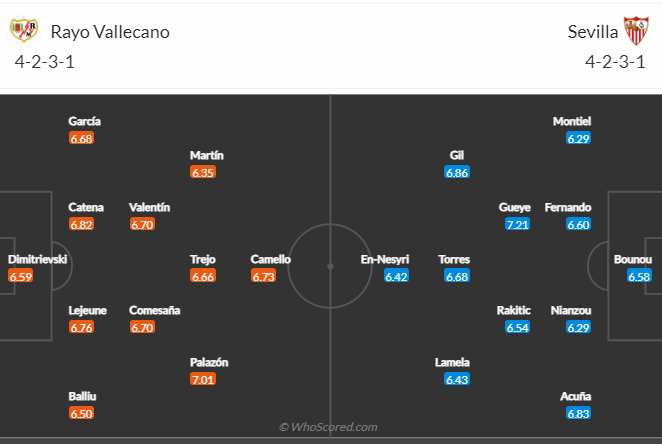Select Gueye's 7.21 rating badge
Screen dimensions: 662x444
[x=517, y=224]
